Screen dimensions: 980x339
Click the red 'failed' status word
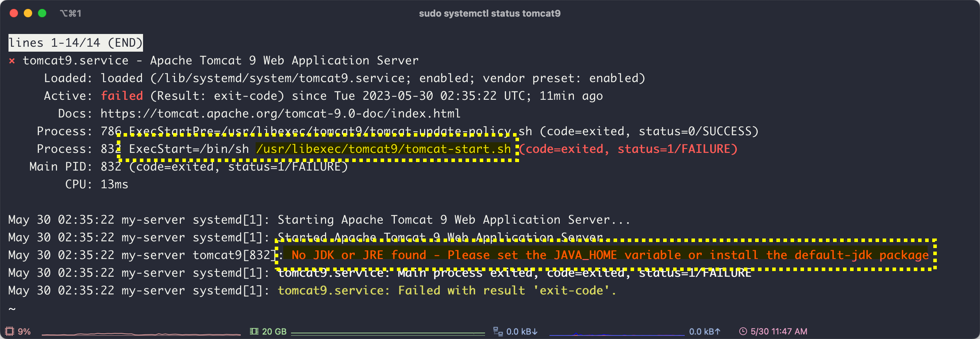click(122, 96)
